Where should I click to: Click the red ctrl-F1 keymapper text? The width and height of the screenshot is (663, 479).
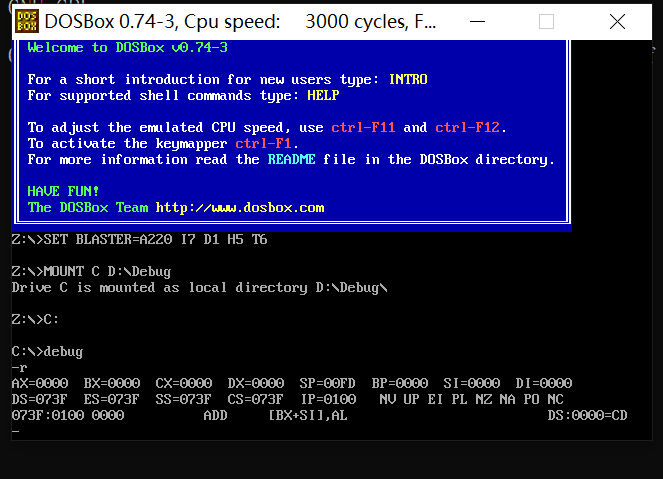[263, 144]
